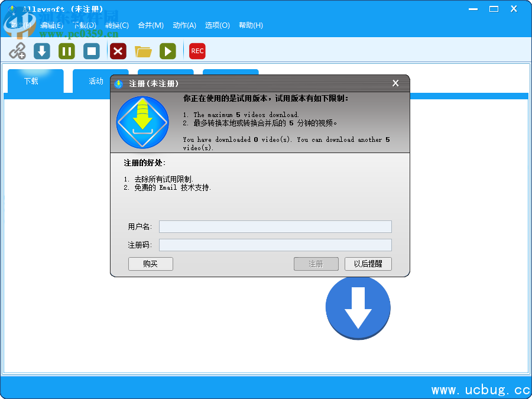Click the green Download arrow toolbar icon

[41, 51]
